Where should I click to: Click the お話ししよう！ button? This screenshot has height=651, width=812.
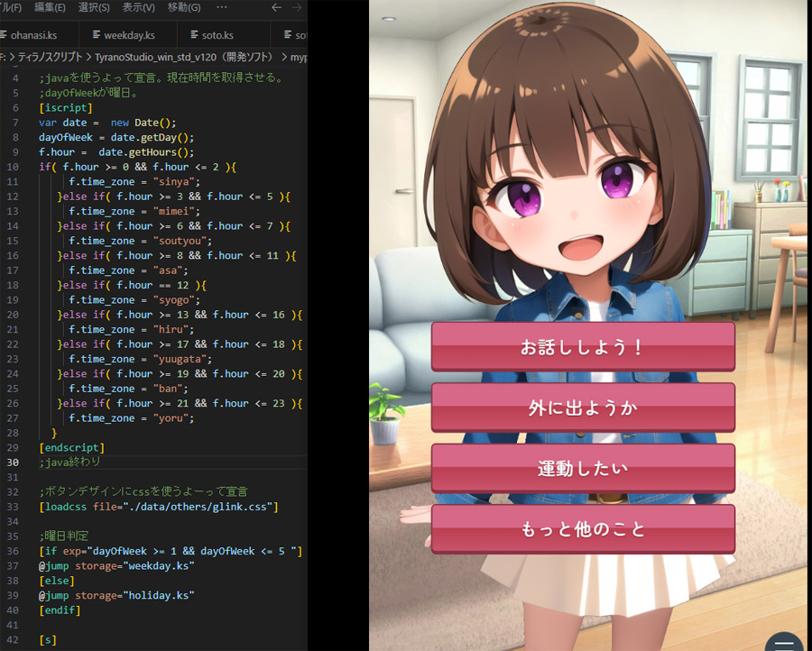pyautogui.click(x=583, y=347)
